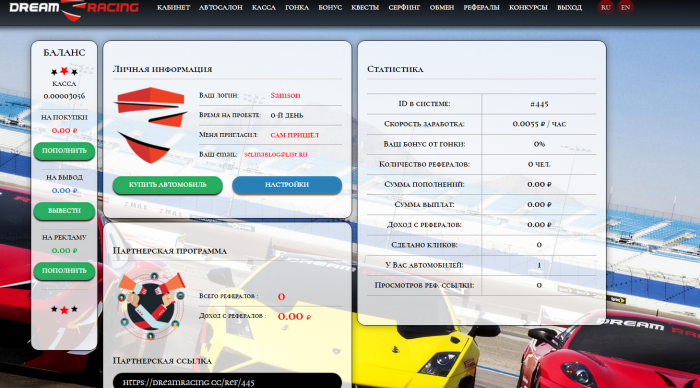This screenshot has width=700, height=388.
Task: Click Пополнить under На рекламу
Action: pyautogui.click(x=64, y=271)
